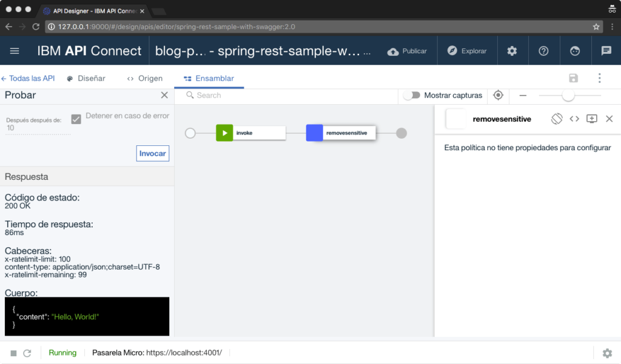Viewport: 621px width, 364px height.
Task: Open the Origen tab
Action: [x=150, y=78]
